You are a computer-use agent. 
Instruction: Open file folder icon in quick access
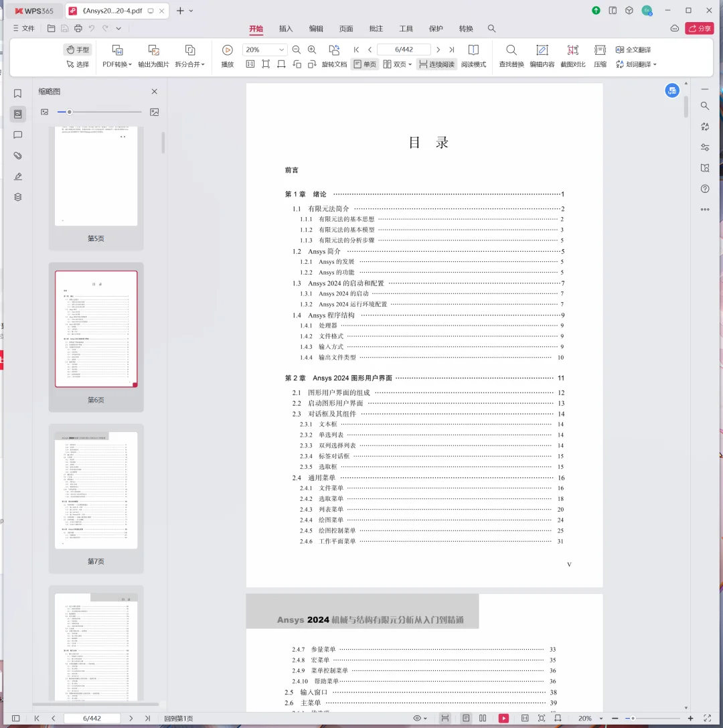pyautogui.click(x=51, y=28)
